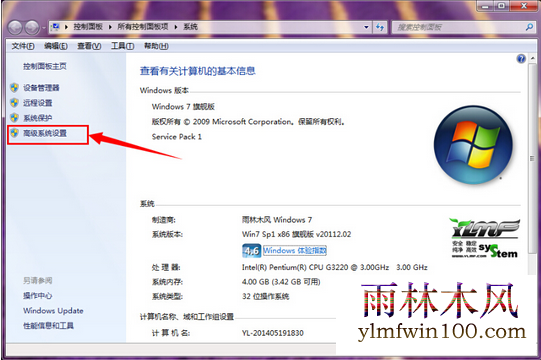This screenshot has width=541, height=360.
Task: Open the 编辑(E) menu
Action: [x=56, y=46]
